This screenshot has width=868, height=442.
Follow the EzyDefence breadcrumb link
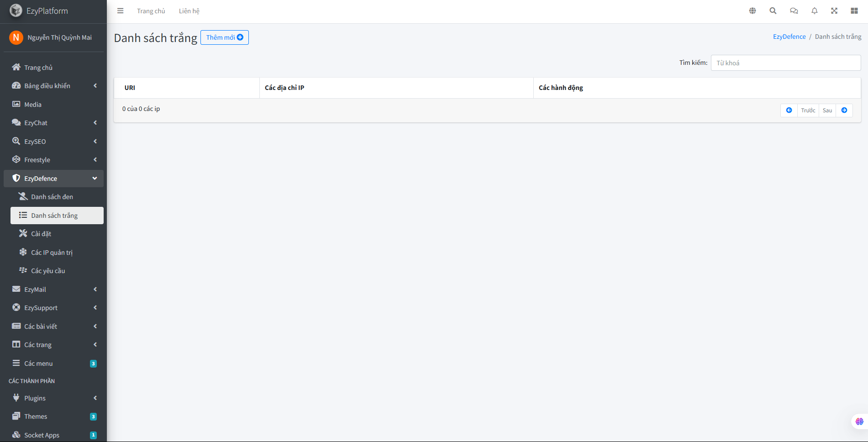pos(789,36)
